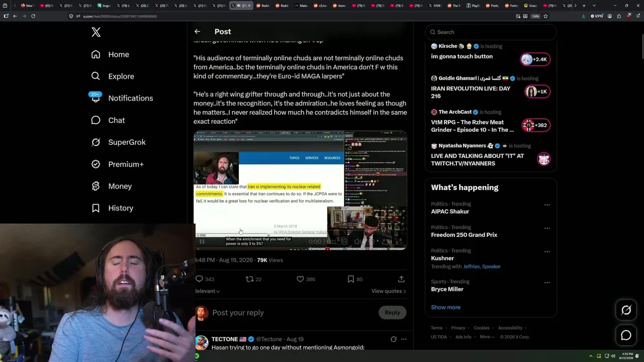The height and width of the screenshot is (362, 644).
Task: Switch to the Imgur browser tab
Action: point(105,6)
